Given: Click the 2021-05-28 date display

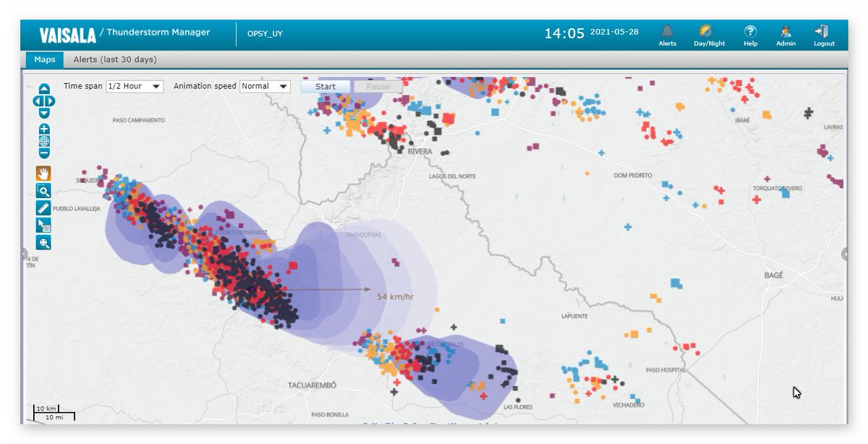Looking at the screenshot, I should point(614,32).
